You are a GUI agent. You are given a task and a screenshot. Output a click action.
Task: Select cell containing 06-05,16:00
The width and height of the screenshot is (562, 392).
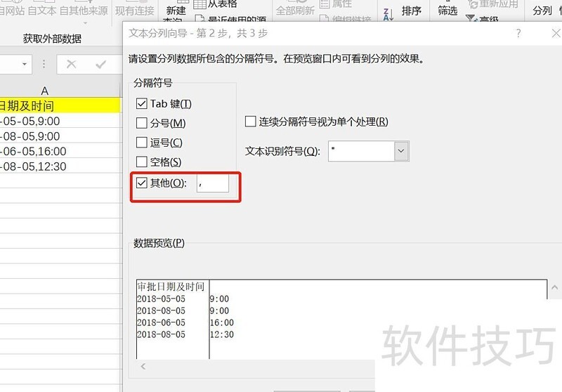[x=60, y=151]
